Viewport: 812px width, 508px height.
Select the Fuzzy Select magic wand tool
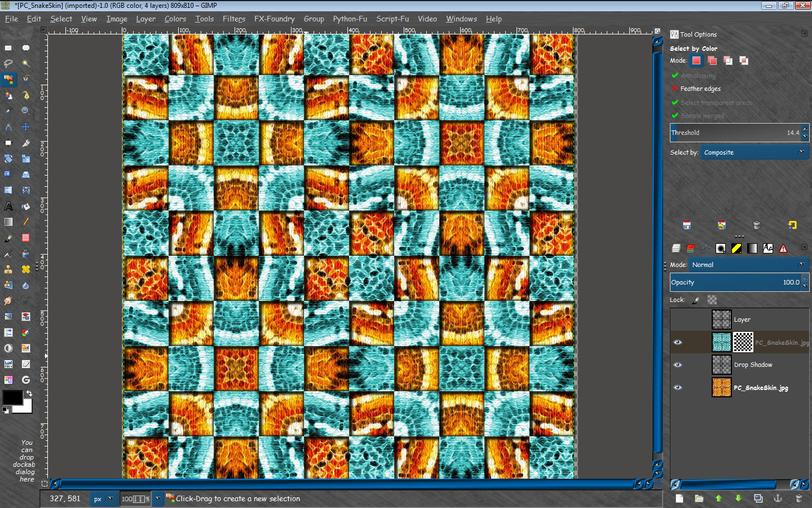pyautogui.click(x=26, y=64)
